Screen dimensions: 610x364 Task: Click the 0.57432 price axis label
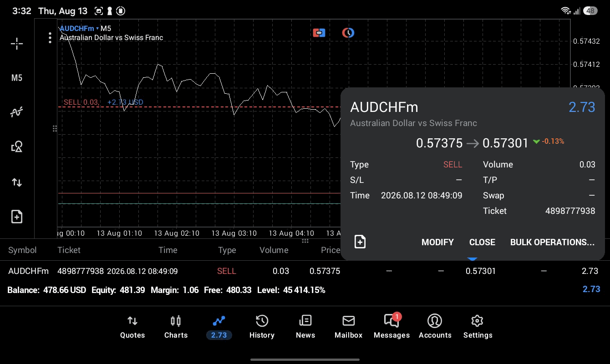586,41
